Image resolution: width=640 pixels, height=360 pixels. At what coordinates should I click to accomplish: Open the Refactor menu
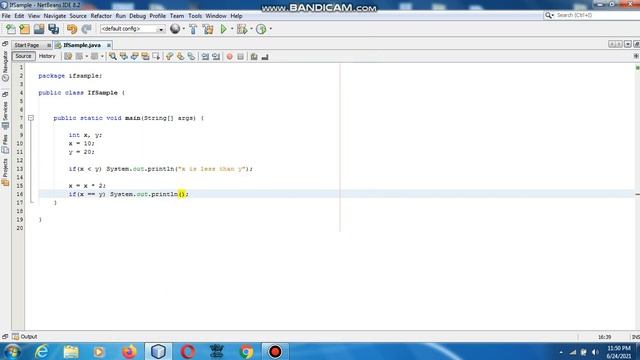(x=101, y=16)
